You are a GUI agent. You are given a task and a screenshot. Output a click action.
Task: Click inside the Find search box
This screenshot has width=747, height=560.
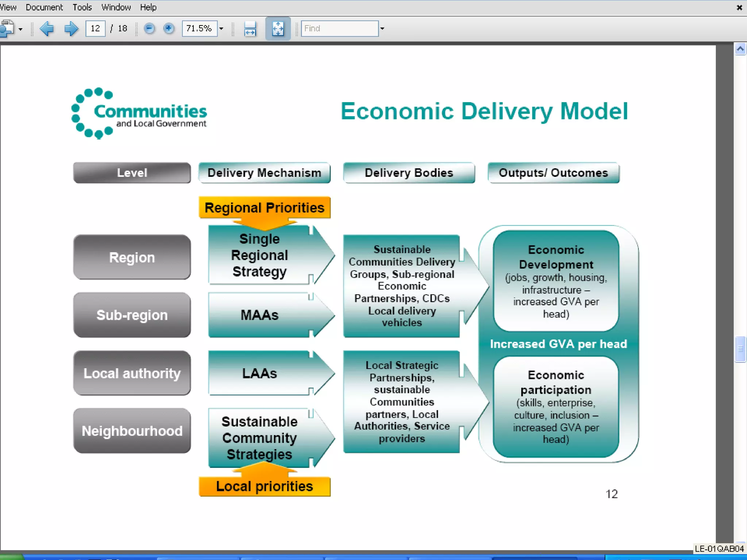[339, 28]
